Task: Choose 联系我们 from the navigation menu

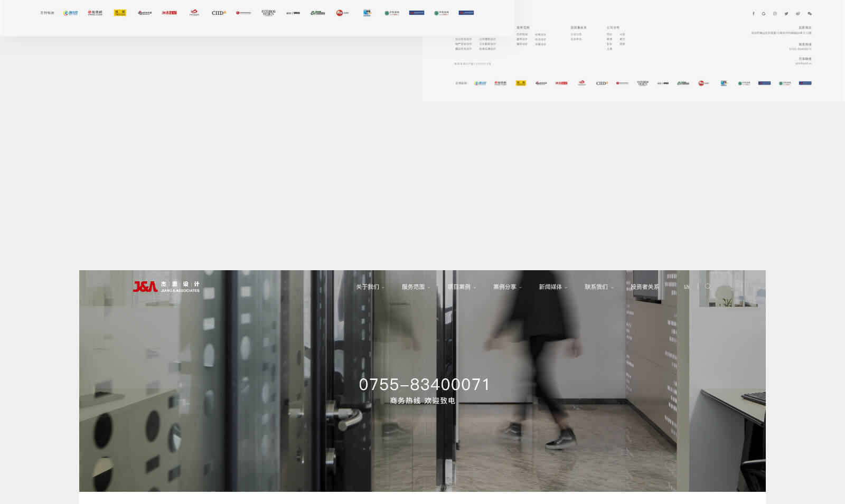Action: (598, 287)
